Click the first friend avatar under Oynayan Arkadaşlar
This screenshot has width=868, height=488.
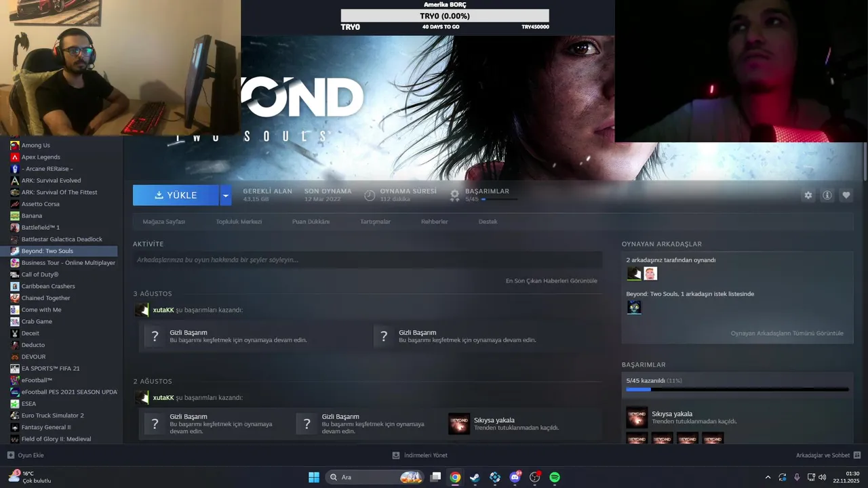[634, 274]
